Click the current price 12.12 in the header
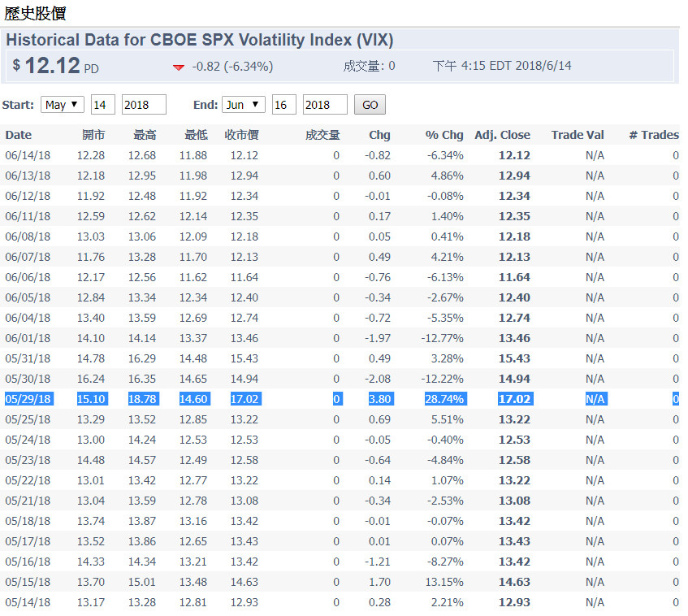The width and height of the screenshot is (688, 616). click(52, 66)
